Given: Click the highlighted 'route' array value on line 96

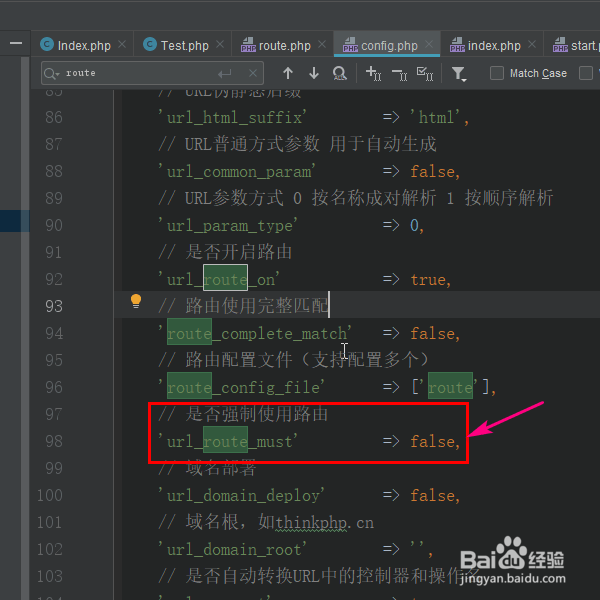Looking at the screenshot, I should click(450, 386).
